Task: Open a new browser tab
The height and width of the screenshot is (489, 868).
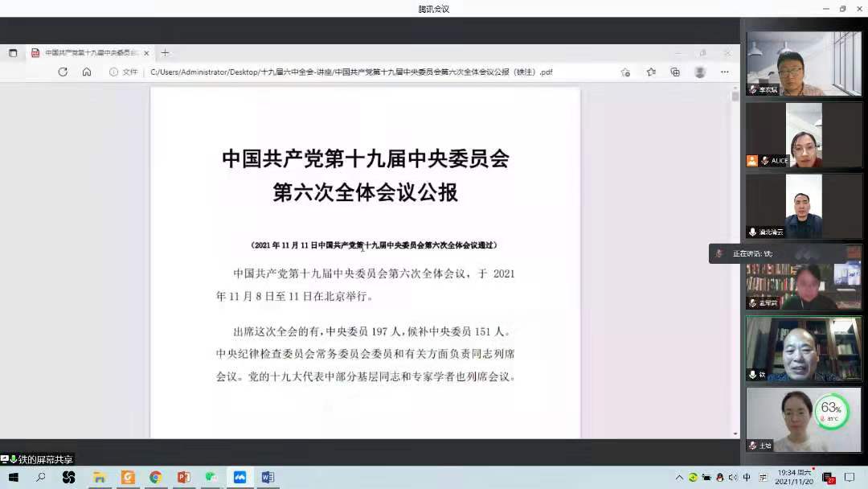Action: [x=165, y=52]
